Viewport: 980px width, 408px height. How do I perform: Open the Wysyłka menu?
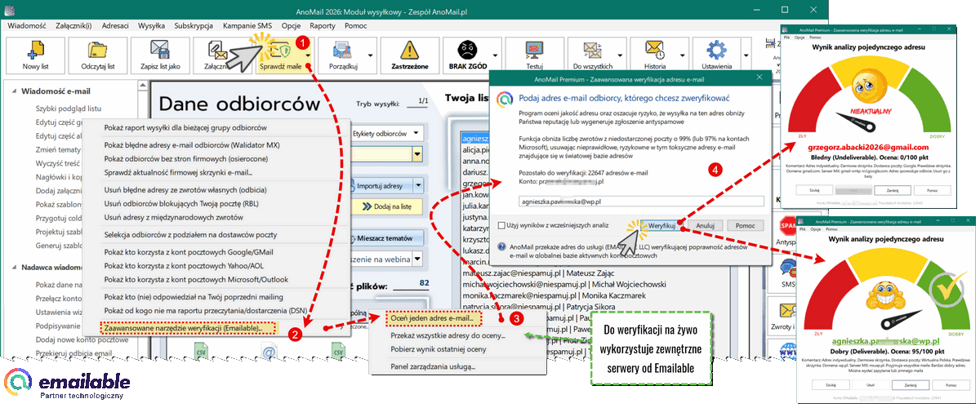coord(151,25)
